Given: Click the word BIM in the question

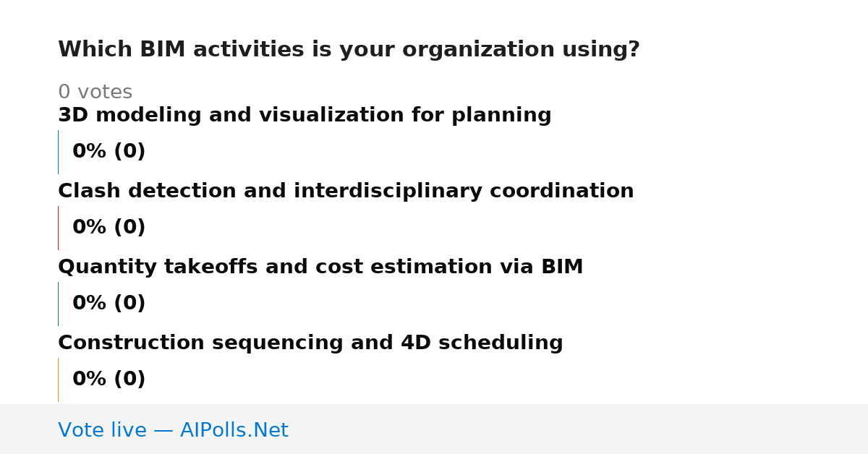Looking at the screenshot, I should coord(163,50).
